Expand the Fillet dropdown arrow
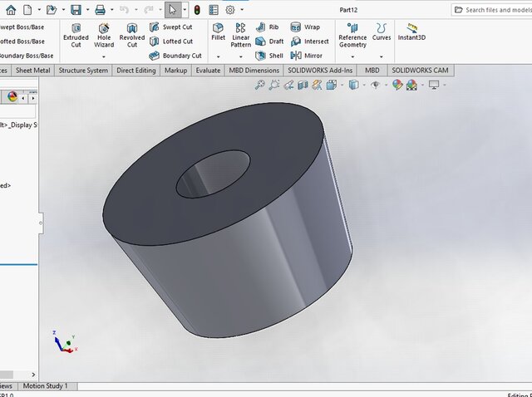532x397 pixels. tap(218, 56)
